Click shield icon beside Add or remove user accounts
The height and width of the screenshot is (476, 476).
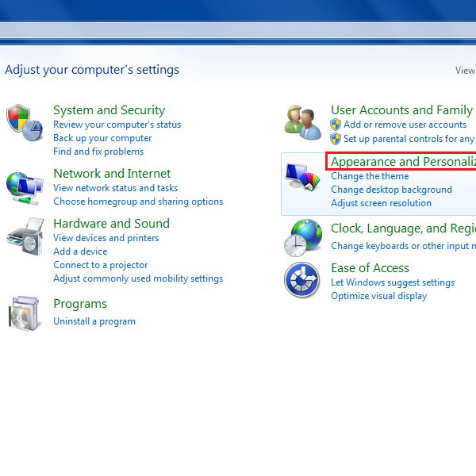336,125
